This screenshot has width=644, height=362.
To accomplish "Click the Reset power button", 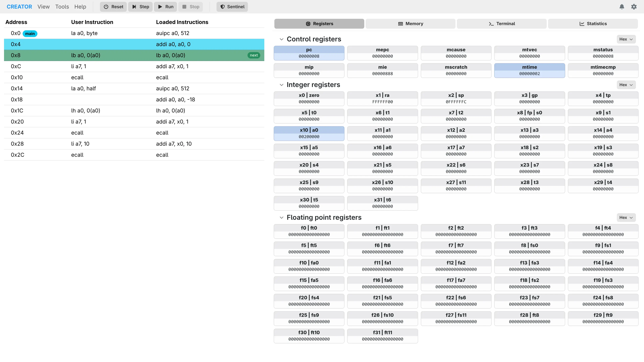I will [113, 7].
